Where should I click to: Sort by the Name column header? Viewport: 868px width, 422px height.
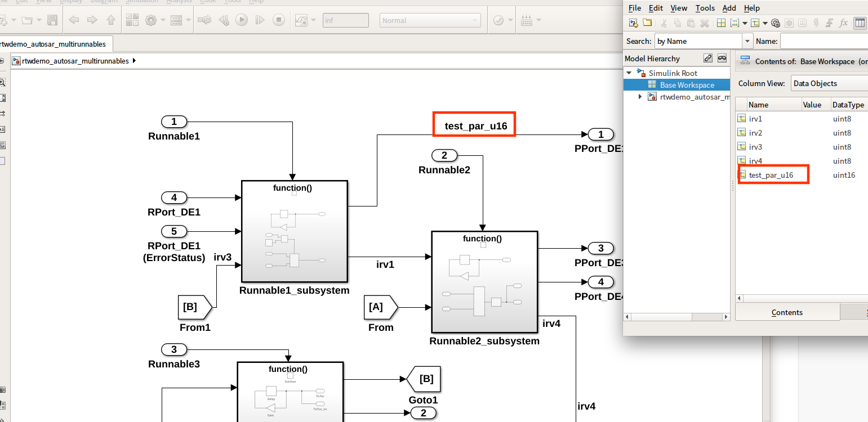point(774,105)
